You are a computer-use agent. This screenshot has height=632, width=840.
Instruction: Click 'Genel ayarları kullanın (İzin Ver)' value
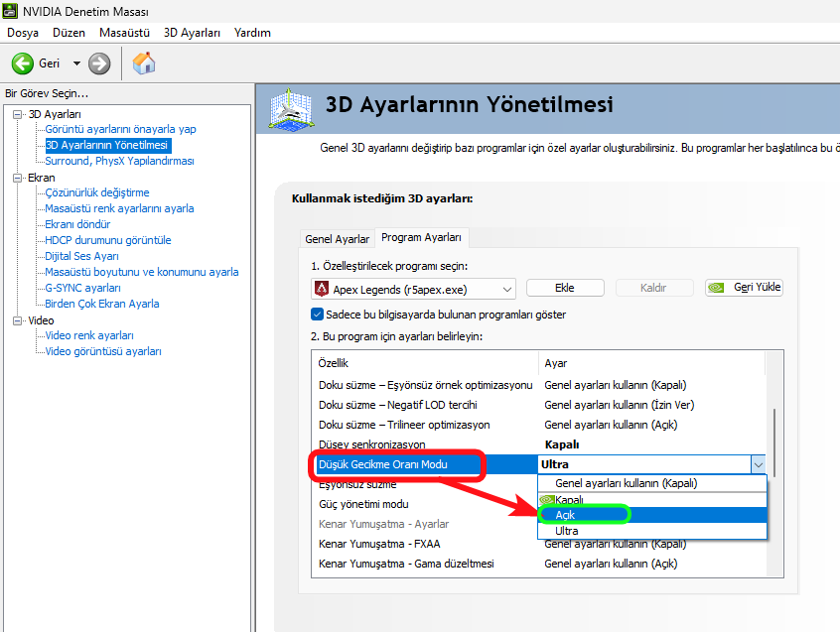(x=620, y=405)
